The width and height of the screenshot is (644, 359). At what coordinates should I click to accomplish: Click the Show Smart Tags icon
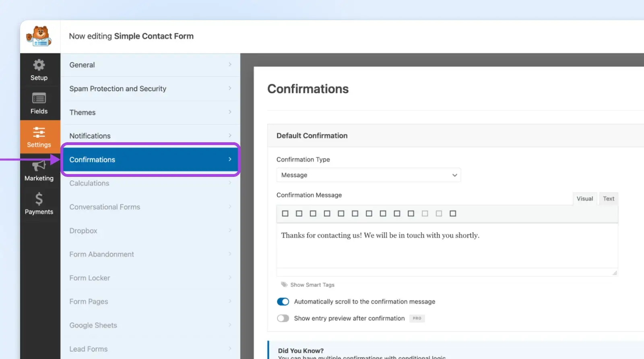[284, 284]
